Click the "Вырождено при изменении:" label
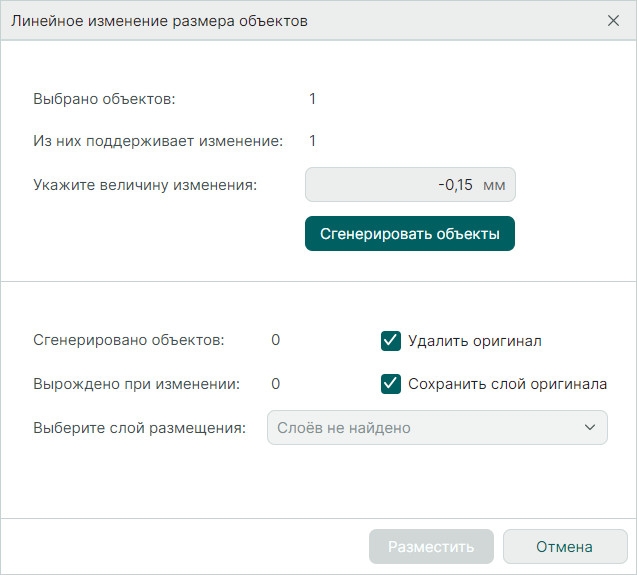Viewport: 637px width, 575px height. (136, 383)
